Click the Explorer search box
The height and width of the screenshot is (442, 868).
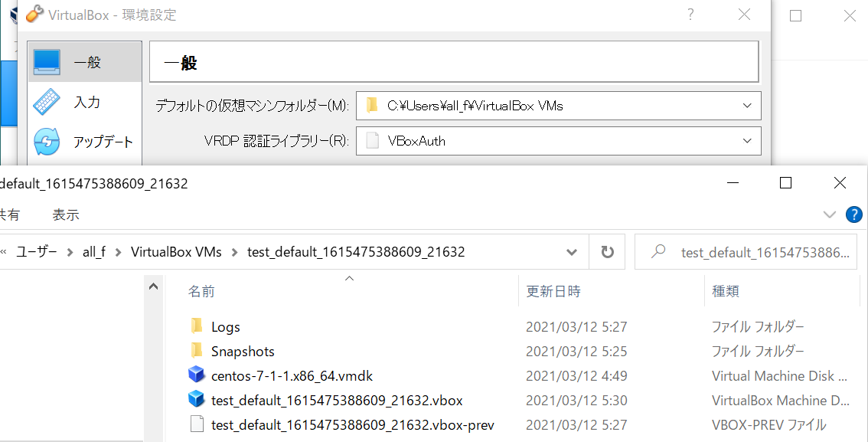[x=746, y=252]
